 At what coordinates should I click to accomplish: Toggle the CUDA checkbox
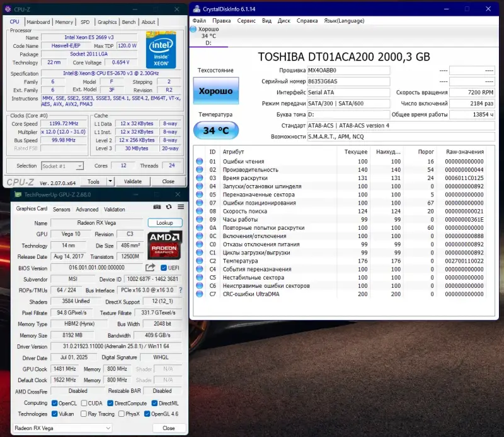click(x=83, y=403)
